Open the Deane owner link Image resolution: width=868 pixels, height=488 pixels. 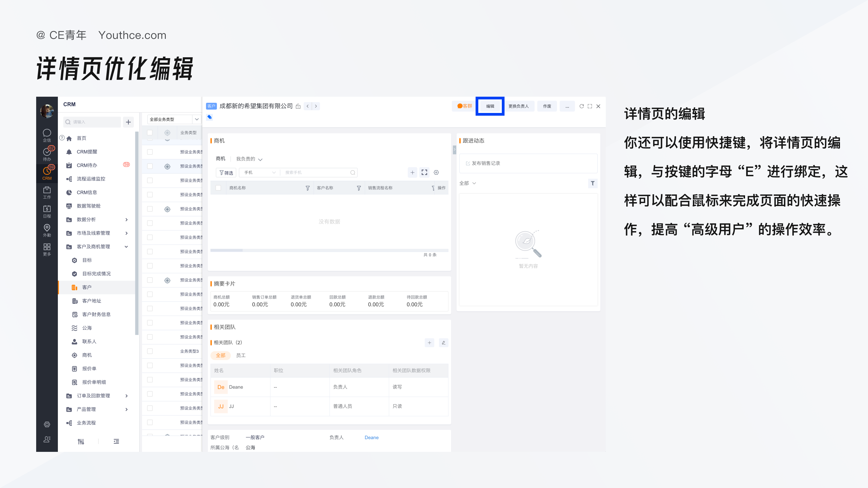coord(371,437)
